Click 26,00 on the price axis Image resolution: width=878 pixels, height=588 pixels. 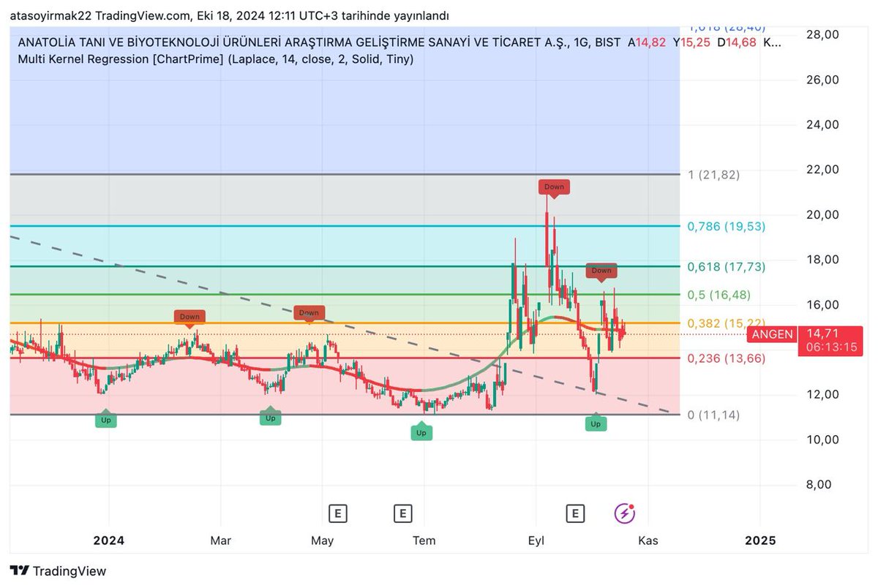(822, 80)
